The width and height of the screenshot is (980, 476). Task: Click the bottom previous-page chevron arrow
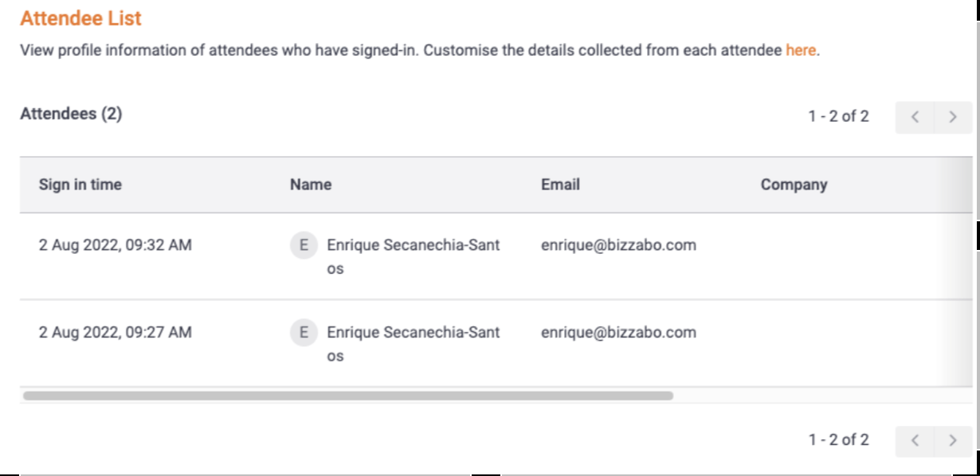pos(915,440)
